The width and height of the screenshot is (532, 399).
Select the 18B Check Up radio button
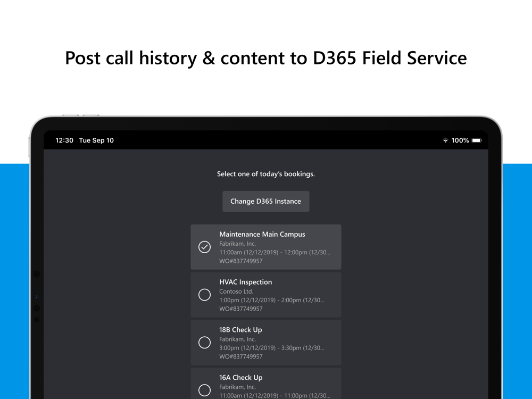(205, 343)
